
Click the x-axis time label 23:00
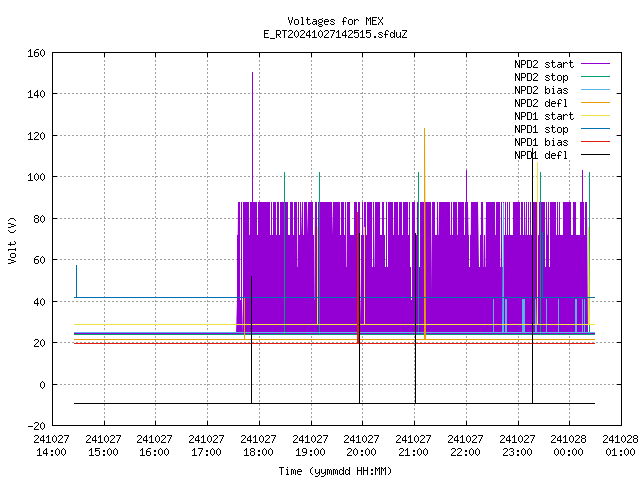pos(517,452)
